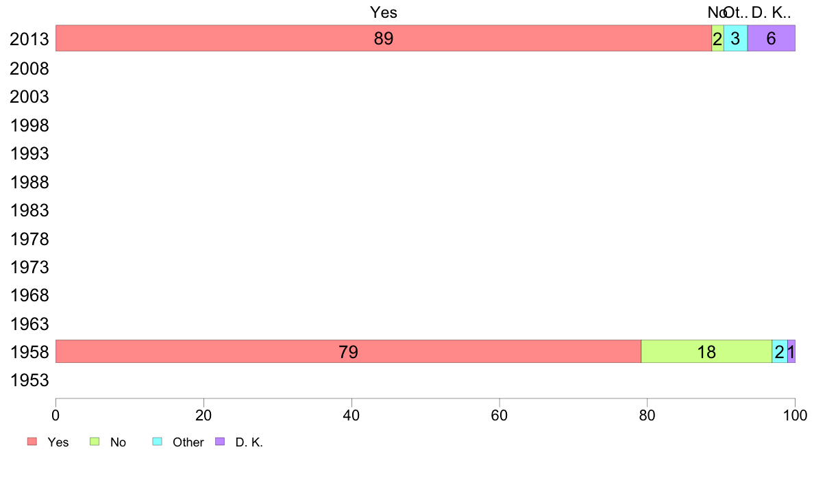Click the 1983 year axis label
The image size is (814, 504).
pyautogui.click(x=29, y=210)
